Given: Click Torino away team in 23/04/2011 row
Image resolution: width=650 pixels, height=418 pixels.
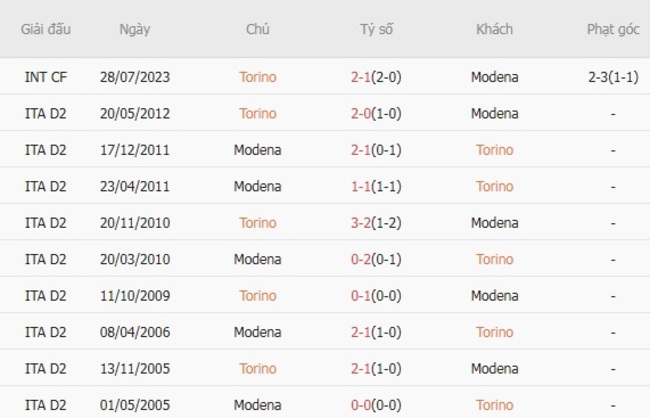Looking at the screenshot, I should [x=494, y=186].
